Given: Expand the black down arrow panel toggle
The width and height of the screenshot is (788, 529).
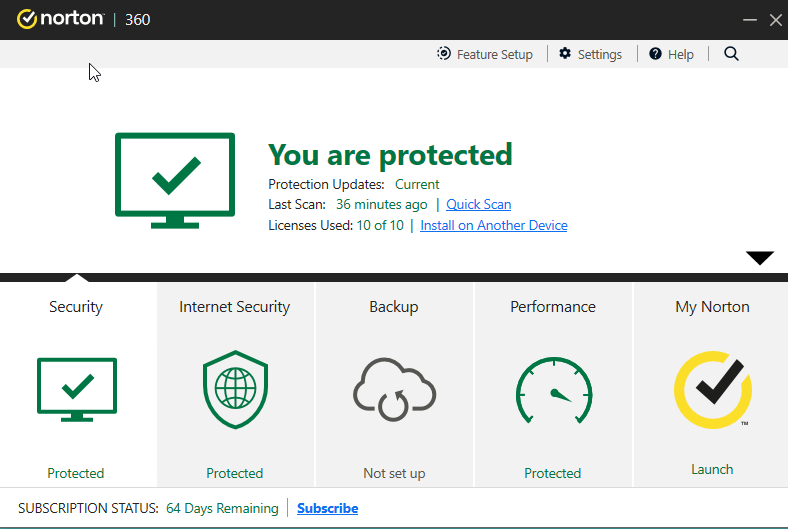Looking at the screenshot, I should pyautogui.click(x=760, y=258).
